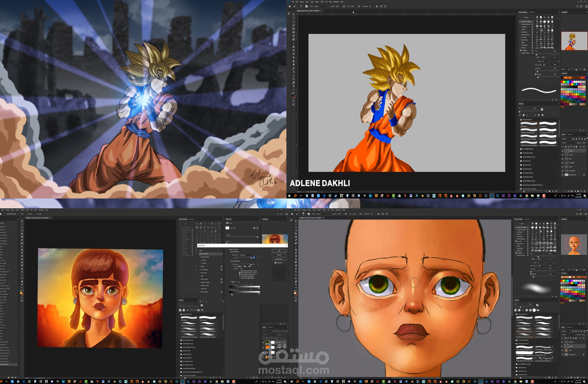This screenshot has height=384, width=588.
Task: Toggle Spacing checkbox in Goku Brush Settings
Action: tap(536, 74)
